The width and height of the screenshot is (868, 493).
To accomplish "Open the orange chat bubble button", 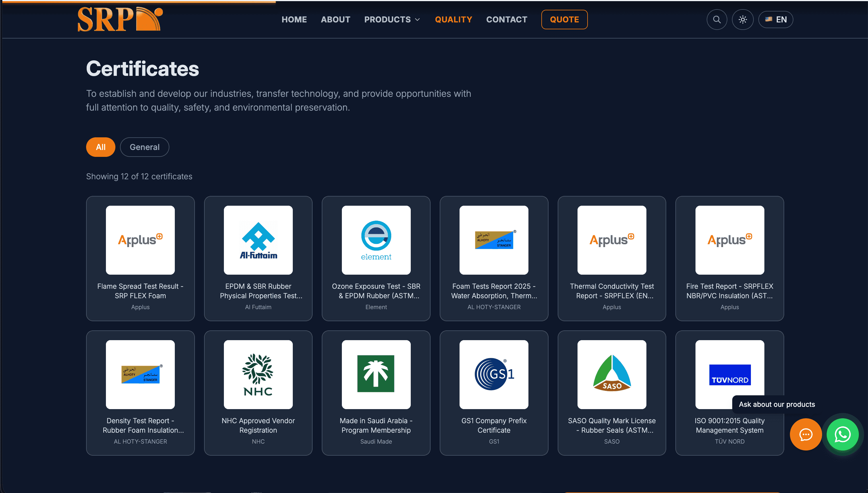I will 805,434.
